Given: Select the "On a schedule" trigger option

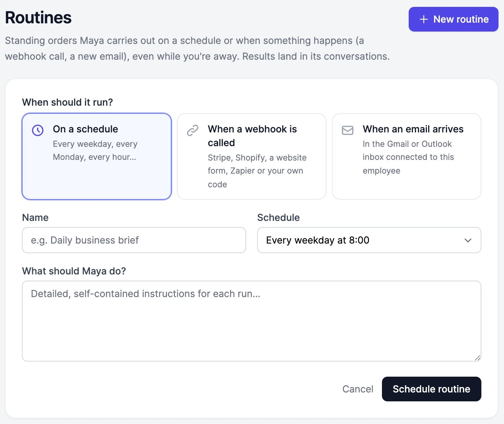Looking at the screenshot, I should click(97, 156).
